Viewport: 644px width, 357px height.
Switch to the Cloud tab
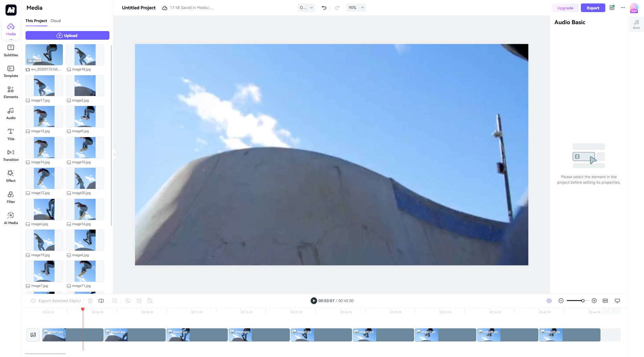point(56,21)
